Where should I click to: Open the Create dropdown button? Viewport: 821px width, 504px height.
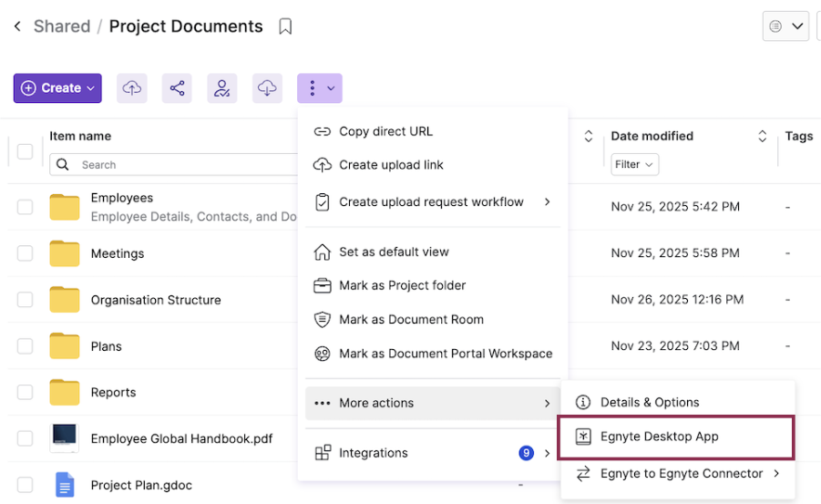(57, 88)
